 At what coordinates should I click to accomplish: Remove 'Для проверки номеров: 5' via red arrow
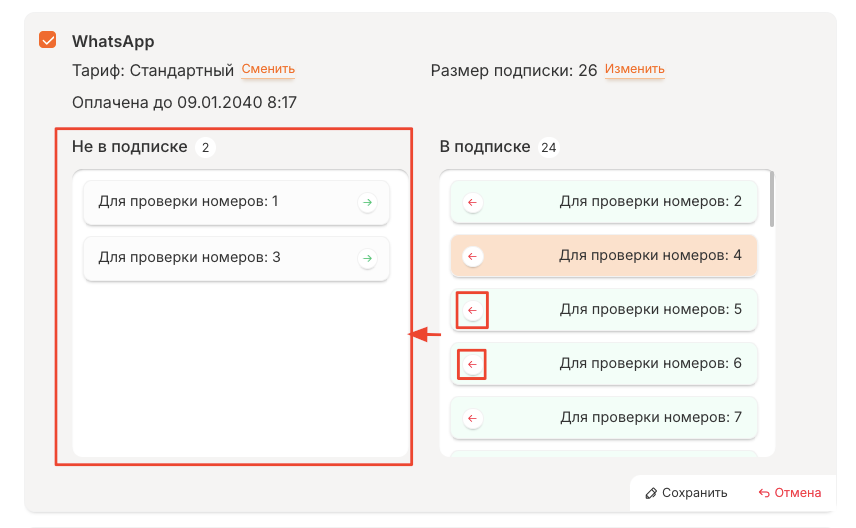pyautogui.click(x=473, y=310)
